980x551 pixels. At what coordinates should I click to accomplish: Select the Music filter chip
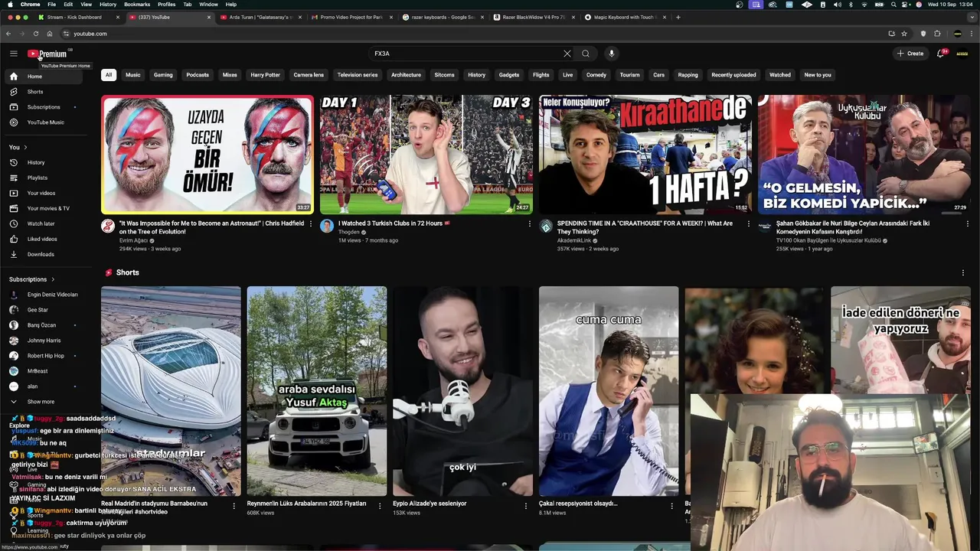pyautogui.click(x=133, y=75)
